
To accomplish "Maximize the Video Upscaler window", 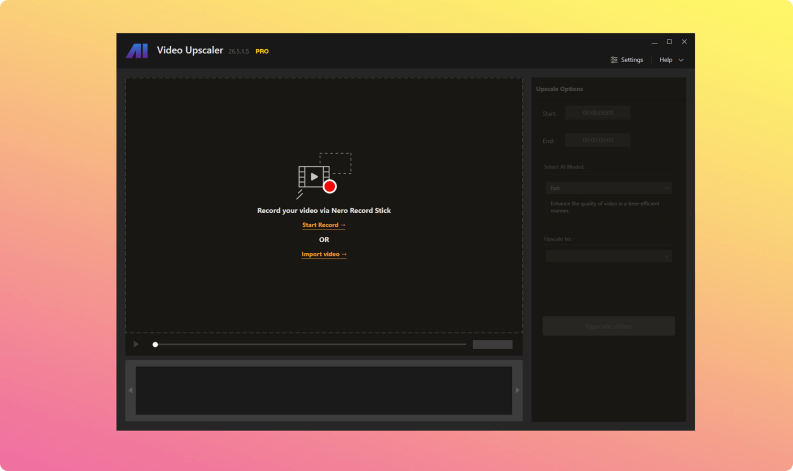I will [669, 42].
